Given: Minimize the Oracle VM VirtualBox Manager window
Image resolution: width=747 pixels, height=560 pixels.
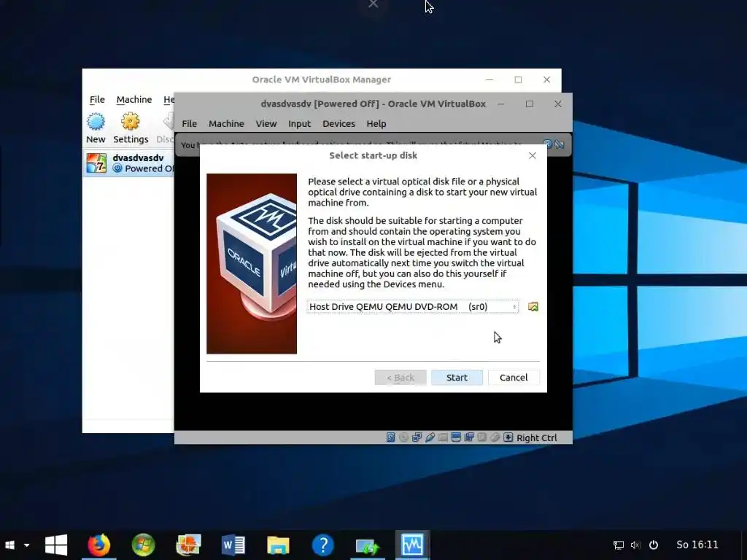Looking at the screenshot, I should (x=489, y=80).
